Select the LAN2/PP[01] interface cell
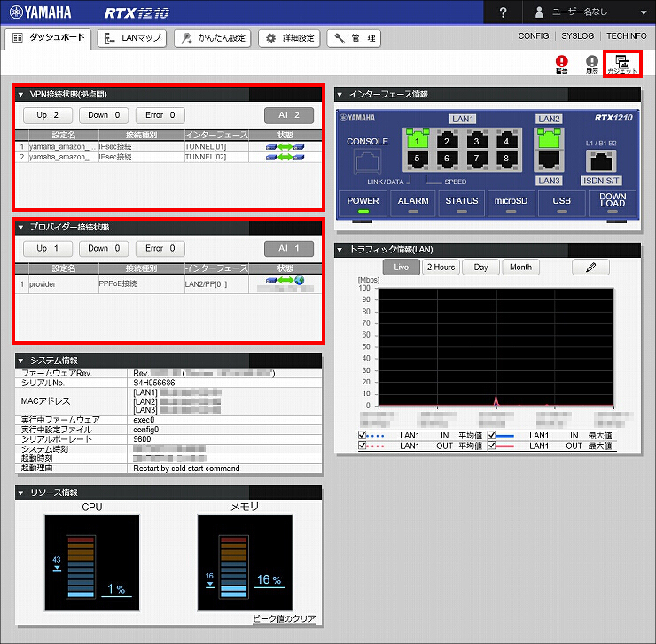The width and height of the screenshot is (656, 644). pos(216,284)
